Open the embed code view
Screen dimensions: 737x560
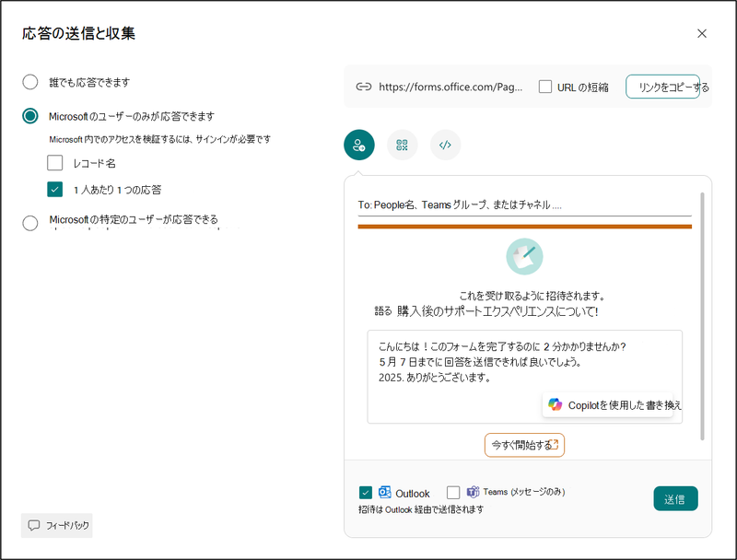pyautogui.click(x=445, y=145)
